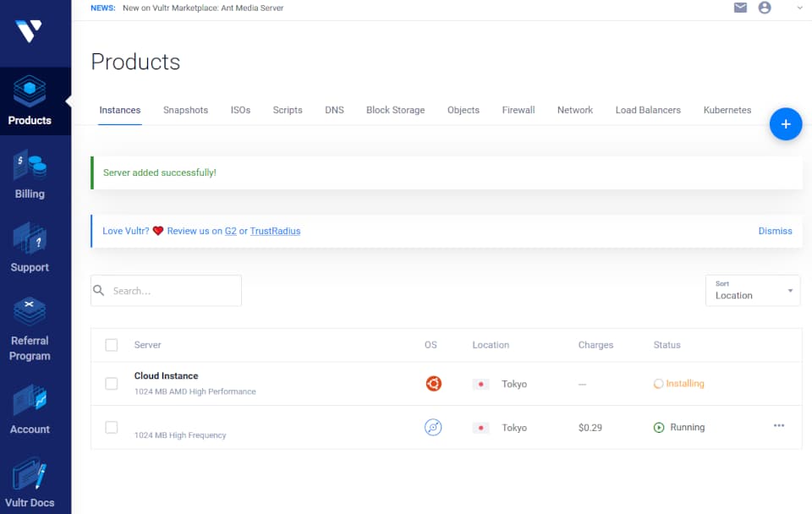Switch to the DNS tab
The height and width of the screenshot is (514, 812).
pyautogui.click(x=335, y=110)
